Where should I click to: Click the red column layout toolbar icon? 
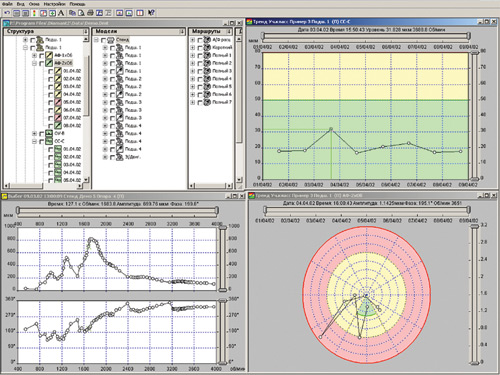click(140, 13)
